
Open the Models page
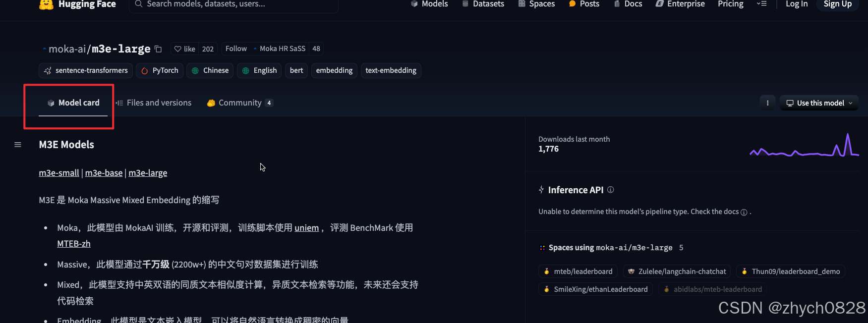(x=429, y=4)
